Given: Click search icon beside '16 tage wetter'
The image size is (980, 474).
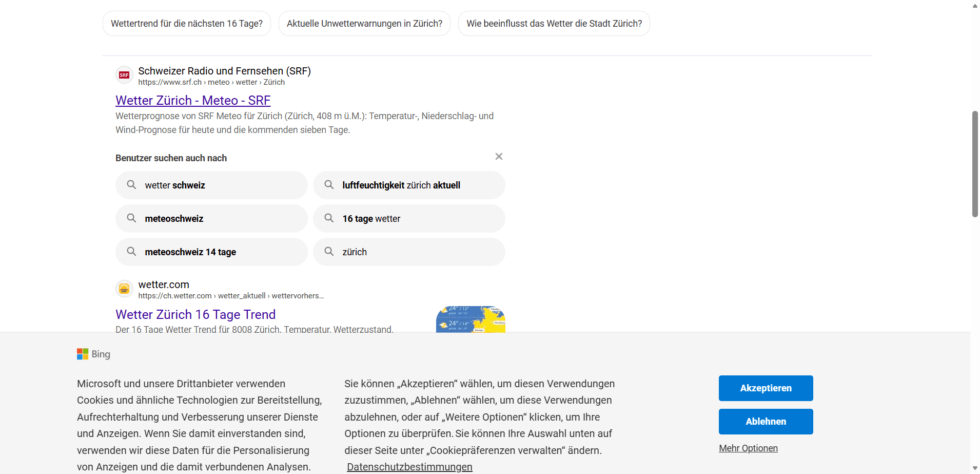Looking at the screenshot, I should click(329, 218).
